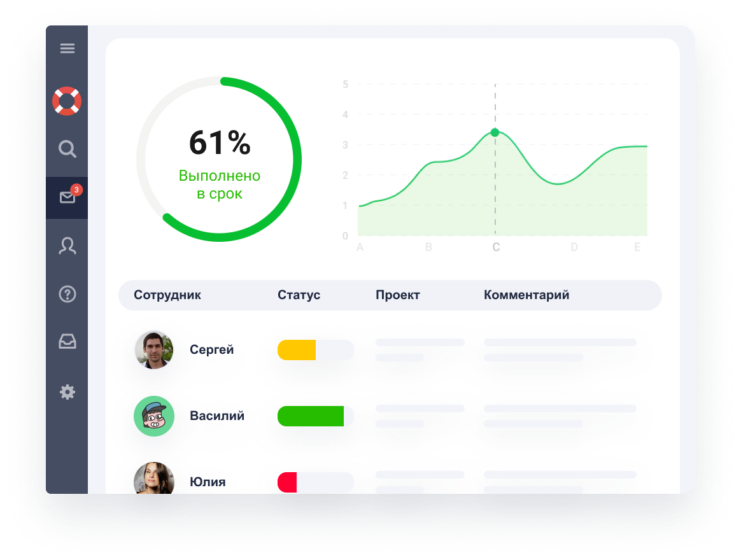Screen dimensions: 741x560
Task: Open settings with the gear icon
Action: [x=67, y=392]
